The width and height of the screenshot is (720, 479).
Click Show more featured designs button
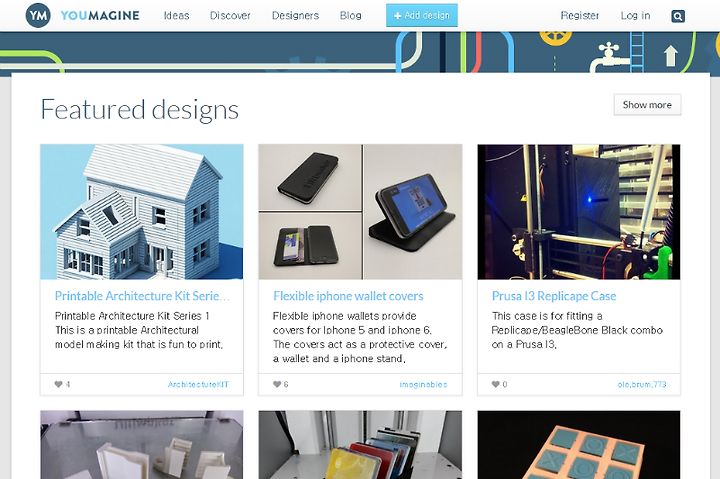tap(647, 105)
